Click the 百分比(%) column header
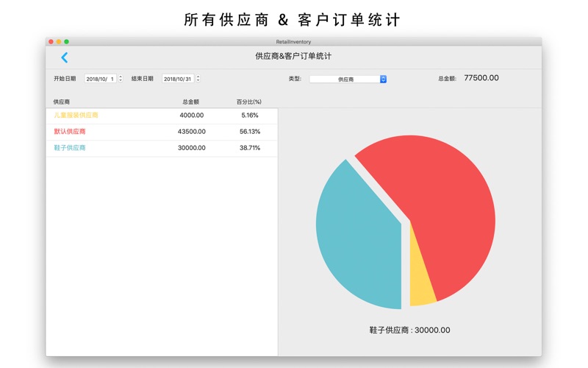Viewport: 588px width, 368px height. click(x=248, y=102)
